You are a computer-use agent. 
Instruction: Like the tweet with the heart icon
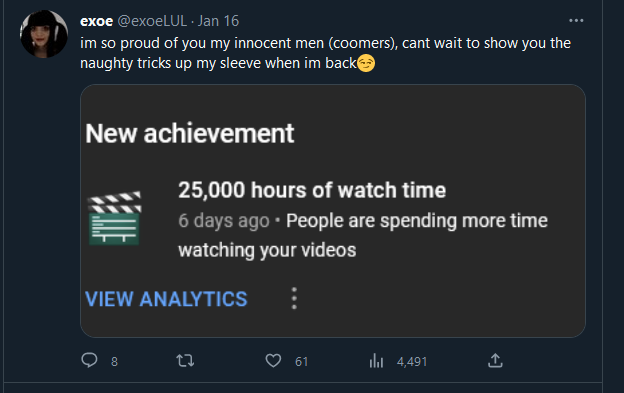273,361
